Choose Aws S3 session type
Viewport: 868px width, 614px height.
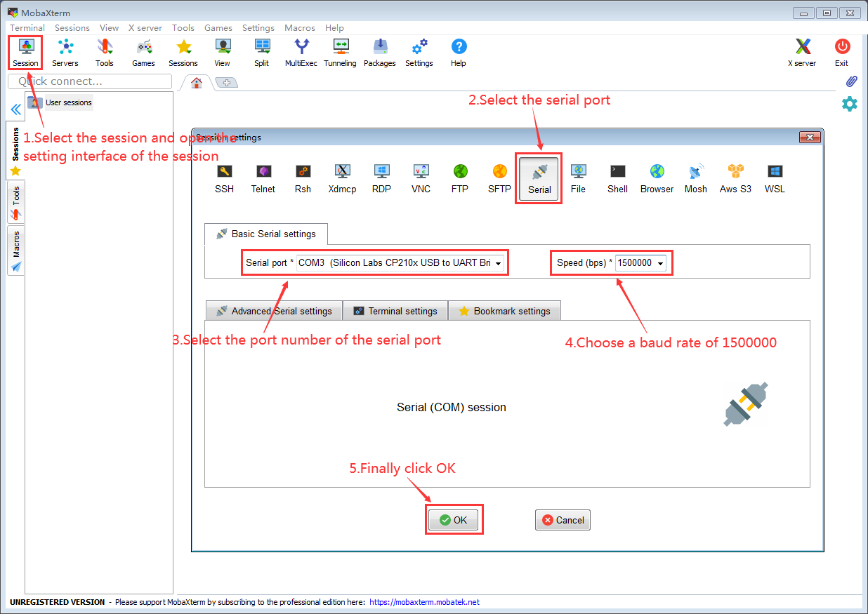735,179
